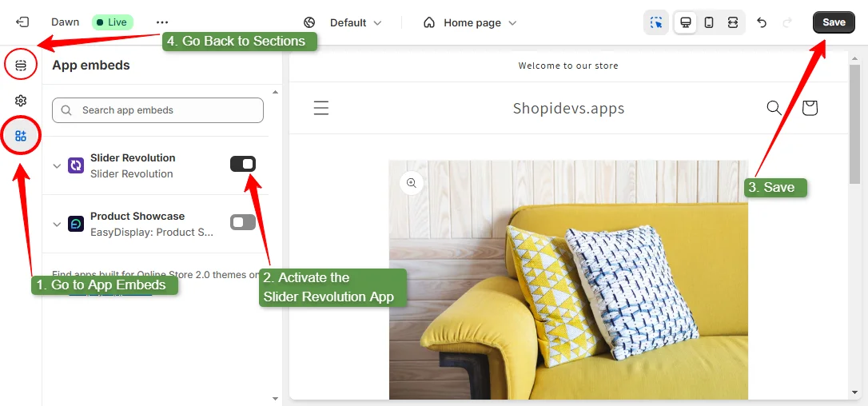Screen dimensions: 868x406
Task: Open the three-dots more actions menu
Action: click(x=161, y=22)
